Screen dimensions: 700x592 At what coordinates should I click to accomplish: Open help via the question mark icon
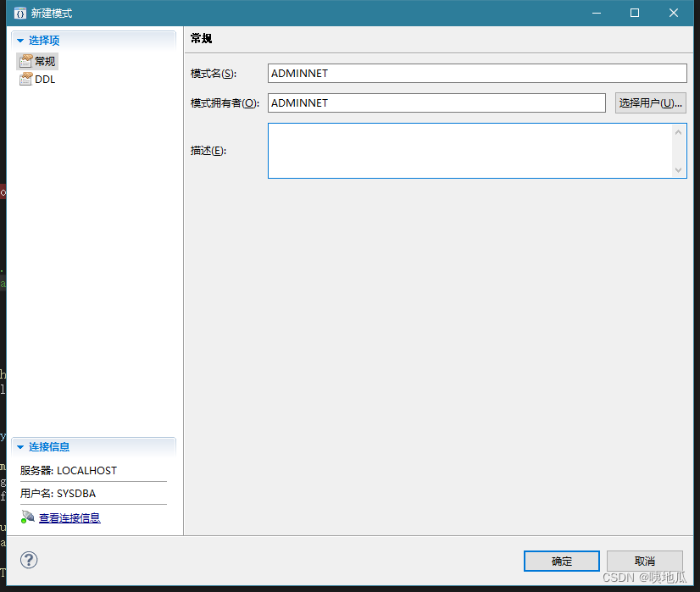click(28, 560)
